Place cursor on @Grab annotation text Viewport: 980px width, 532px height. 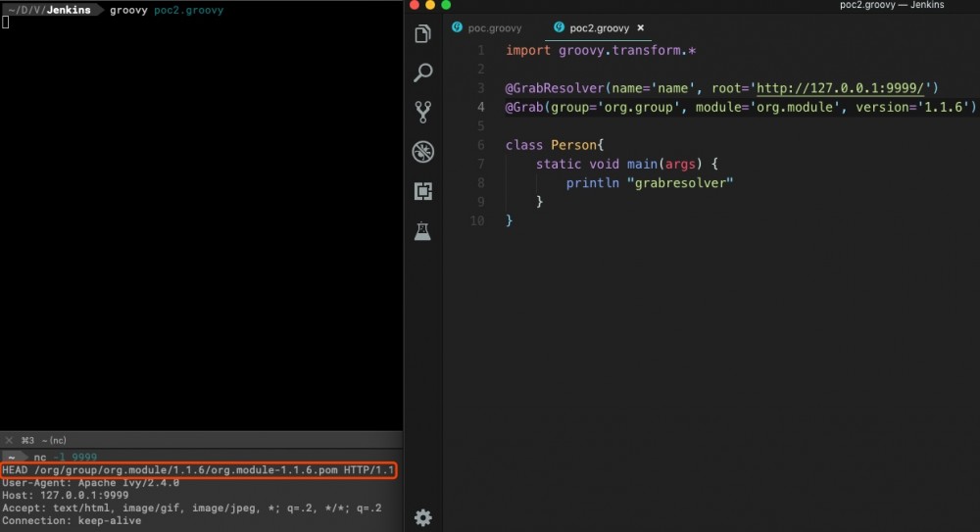[523, 107]
